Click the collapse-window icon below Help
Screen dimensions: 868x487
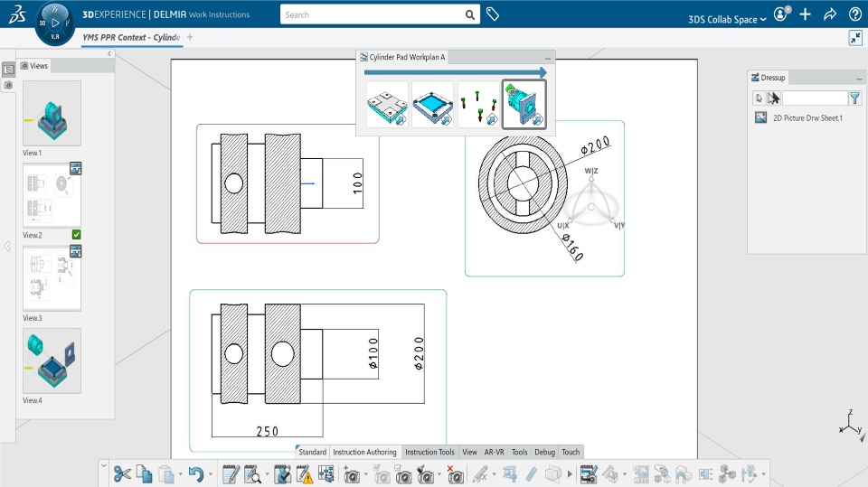(855, 38)
